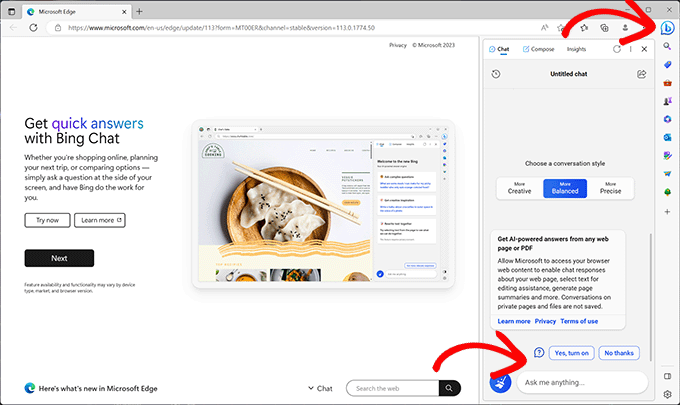Screen dimensions: 680x405
Task: Open the sidebar three-dot more options menu
Action: 630,49
